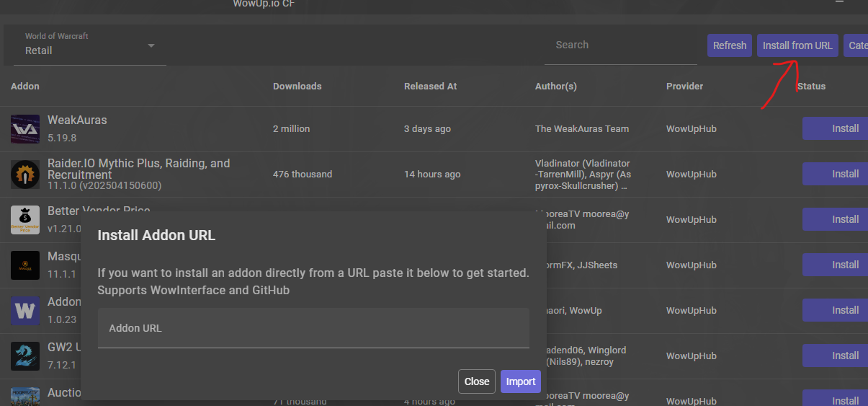This screenshot has height=406, width=868.
Task: Click the '2 million' downloads value
Action: [x=291, y=128]
